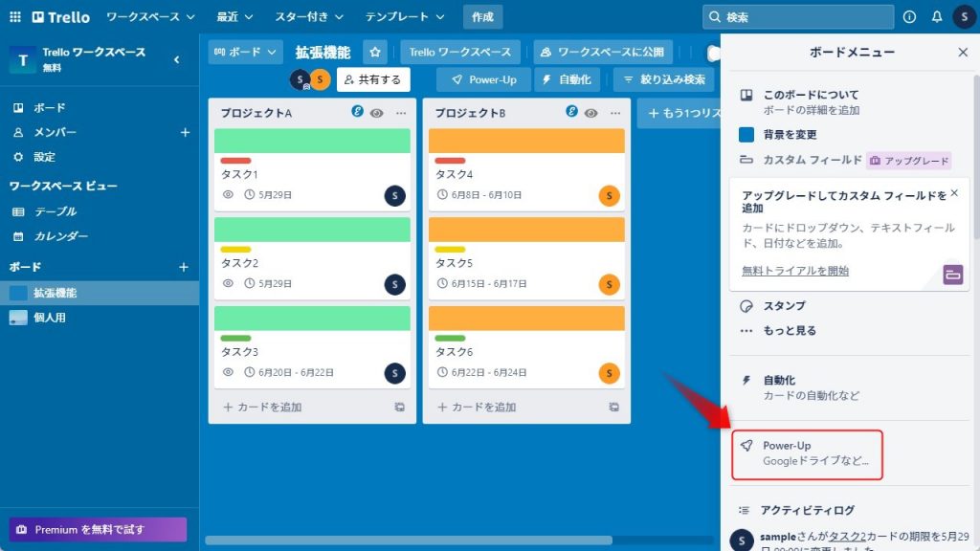Click 無料トライアルを開始 link
Image resolution: width=980 pixels, height=551 pixels.
795,271
